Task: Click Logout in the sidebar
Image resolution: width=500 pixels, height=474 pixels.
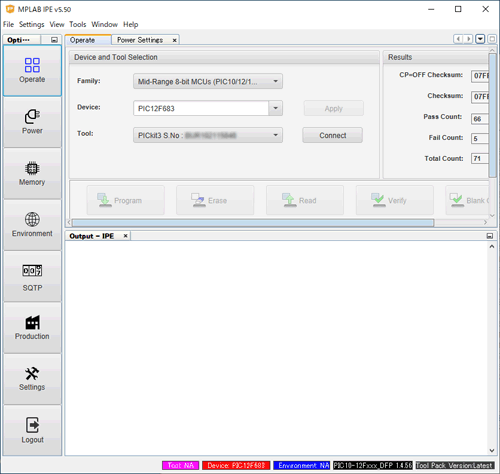Action: point(32,431)
